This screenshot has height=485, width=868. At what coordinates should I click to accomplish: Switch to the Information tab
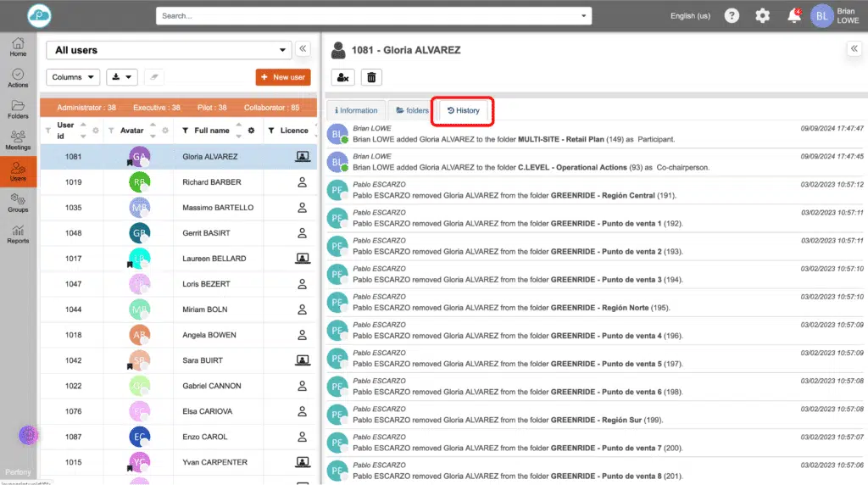[356, 110]
